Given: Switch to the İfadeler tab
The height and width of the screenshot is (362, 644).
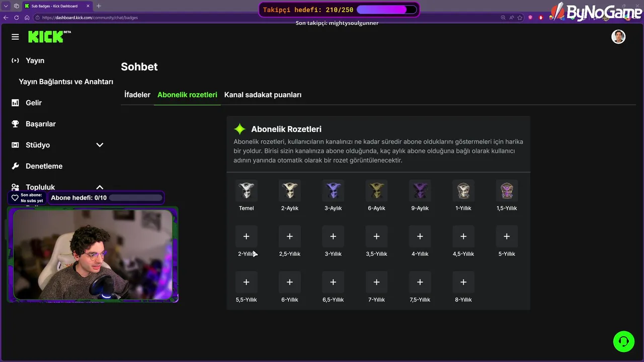Looking at the screenshot, I should pyautogui.click(x=137, y=95).
